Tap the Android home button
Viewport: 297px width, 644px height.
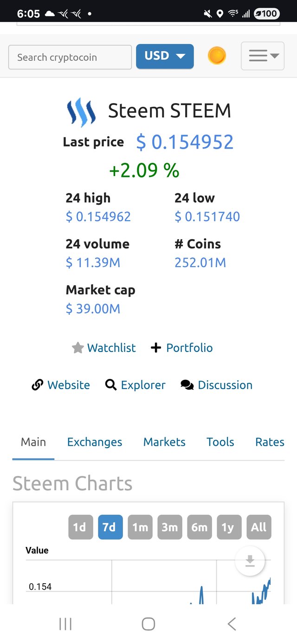coord(148,624)
